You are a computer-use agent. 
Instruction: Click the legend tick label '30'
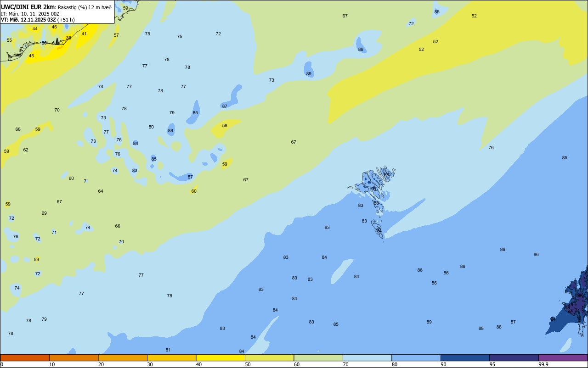pos(150,364)
